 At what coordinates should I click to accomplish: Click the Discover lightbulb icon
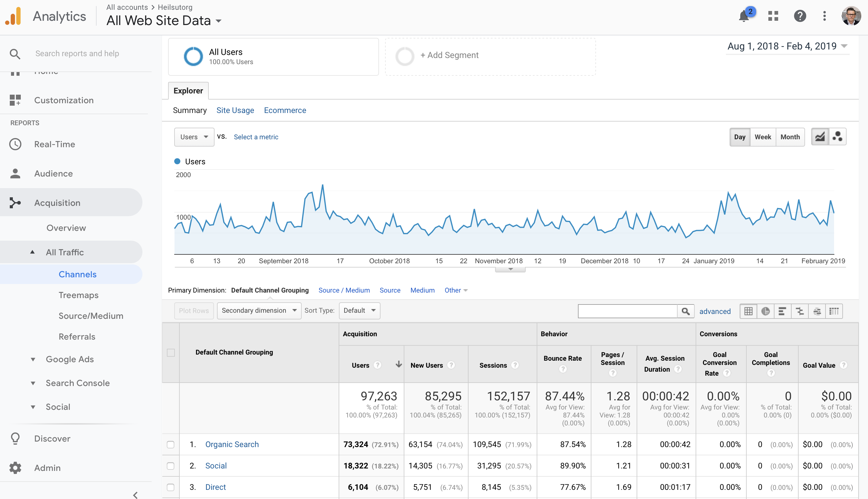coord(15,439)
